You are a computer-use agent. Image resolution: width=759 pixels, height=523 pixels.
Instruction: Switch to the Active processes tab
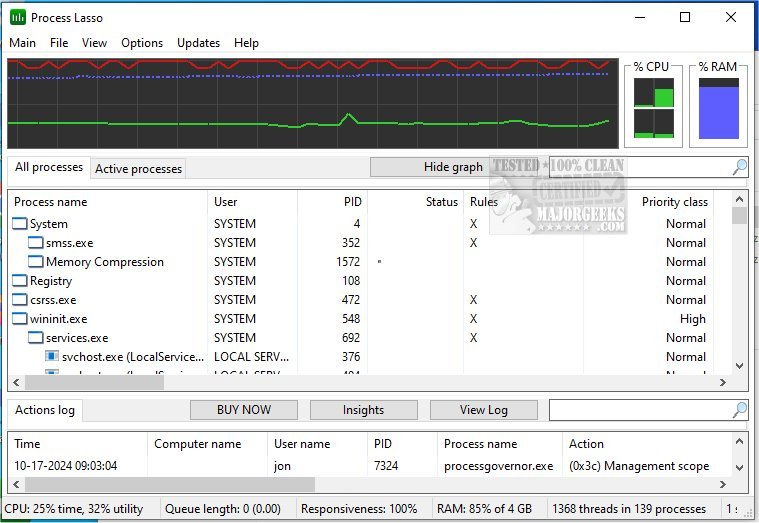(x=138, y=169)
